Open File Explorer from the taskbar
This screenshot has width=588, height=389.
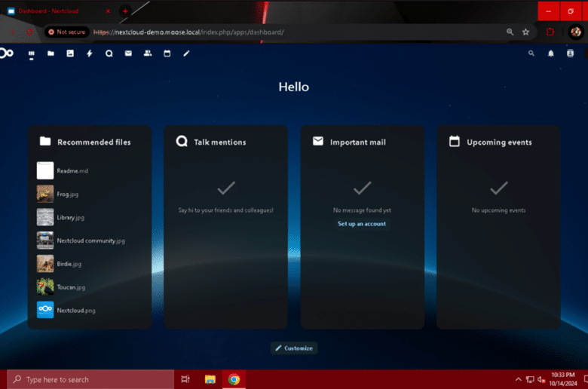coord(210,380)
